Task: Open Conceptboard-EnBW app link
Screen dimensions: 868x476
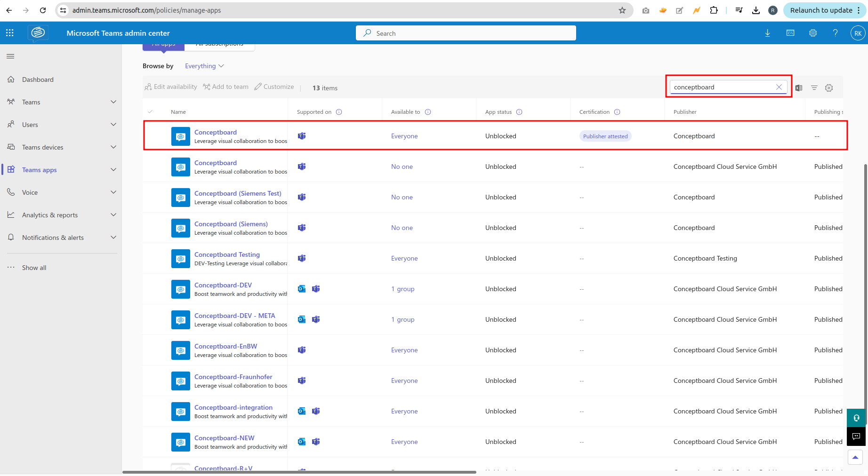Action: [225, 346]
